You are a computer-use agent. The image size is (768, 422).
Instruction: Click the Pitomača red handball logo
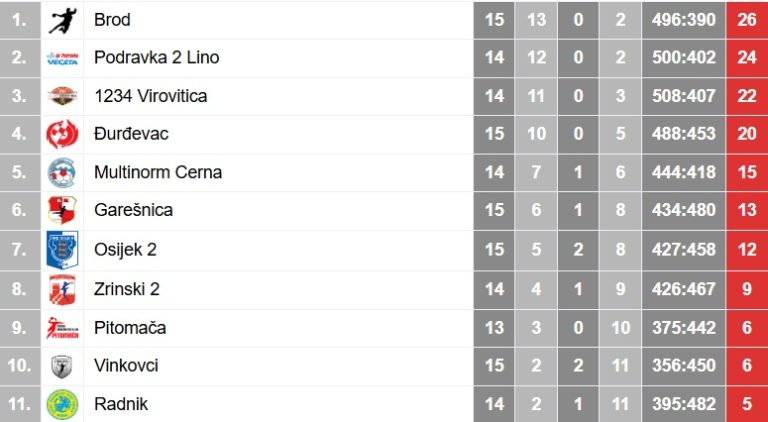point(62,328)
